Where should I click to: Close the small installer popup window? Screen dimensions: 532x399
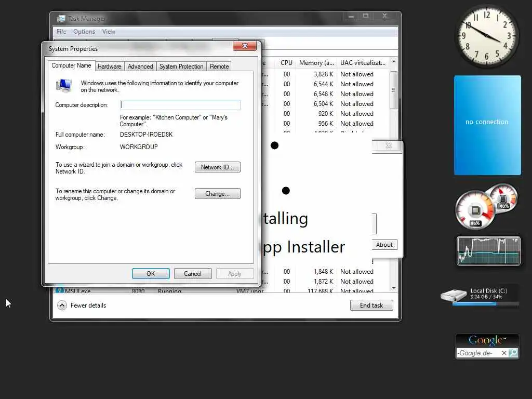click(x=389, y=145)
